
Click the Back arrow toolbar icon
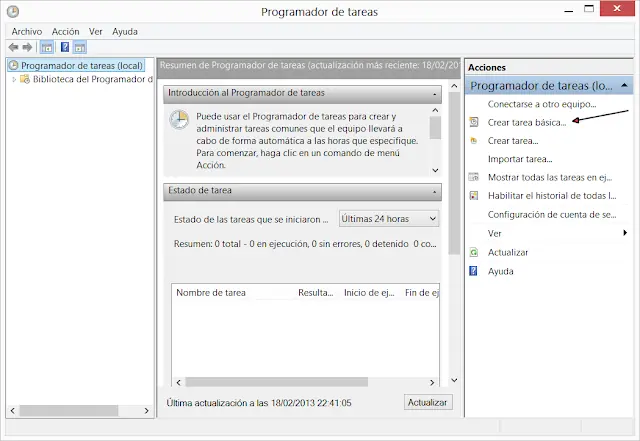13,47
